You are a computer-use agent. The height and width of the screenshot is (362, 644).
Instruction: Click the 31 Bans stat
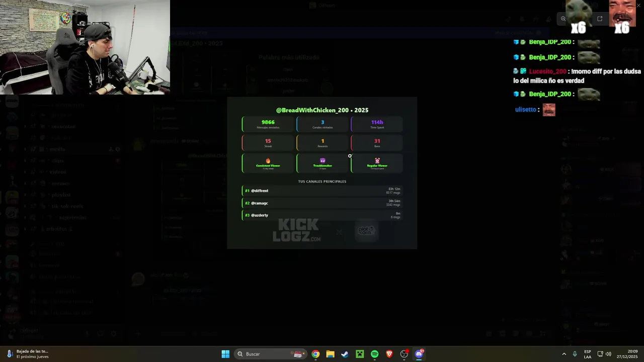point(377,143)
